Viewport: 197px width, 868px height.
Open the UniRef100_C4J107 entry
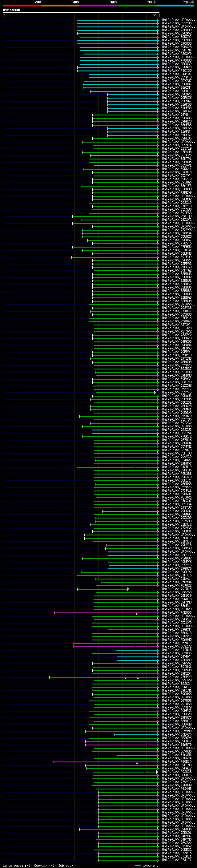177,74
